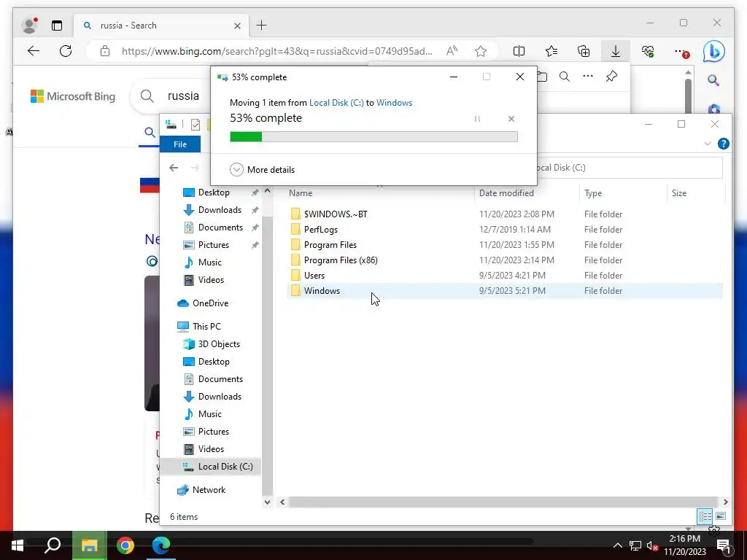Select This PC in navigation pane
Viewport: 747px width, 560px height.
click(x=206, y=327)
